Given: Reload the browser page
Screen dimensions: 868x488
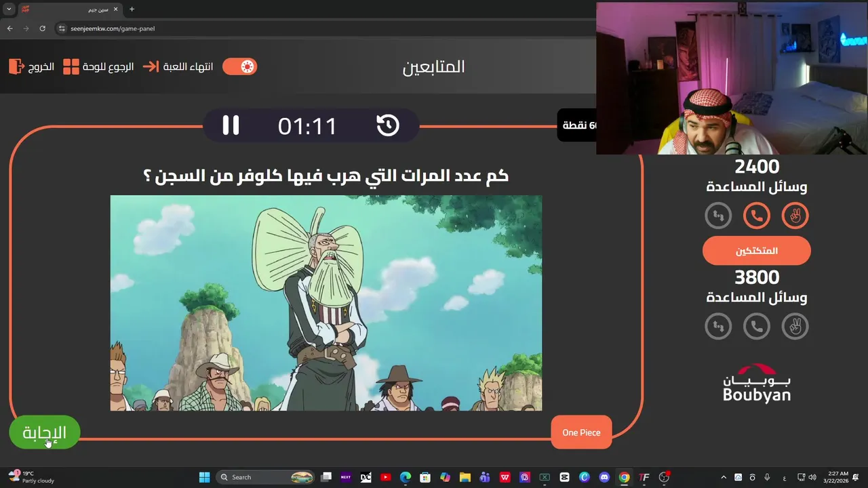Looking at the screenshot, I should (x=42, y=28).
